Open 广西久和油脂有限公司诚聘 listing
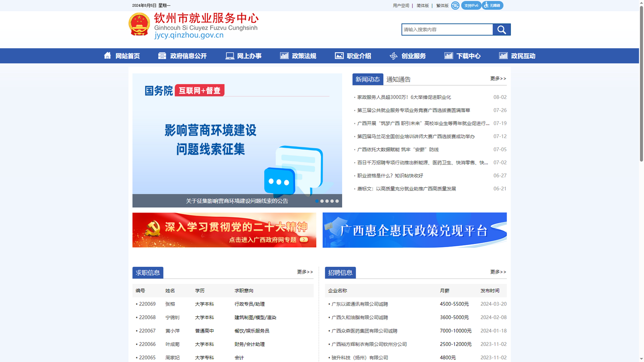The width and height of the screenshot is (644, 362). coord(360,317)
